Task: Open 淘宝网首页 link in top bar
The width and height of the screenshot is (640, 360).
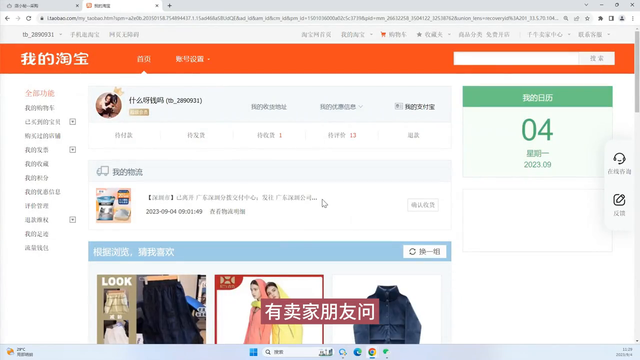Action: tap(316, 35)
